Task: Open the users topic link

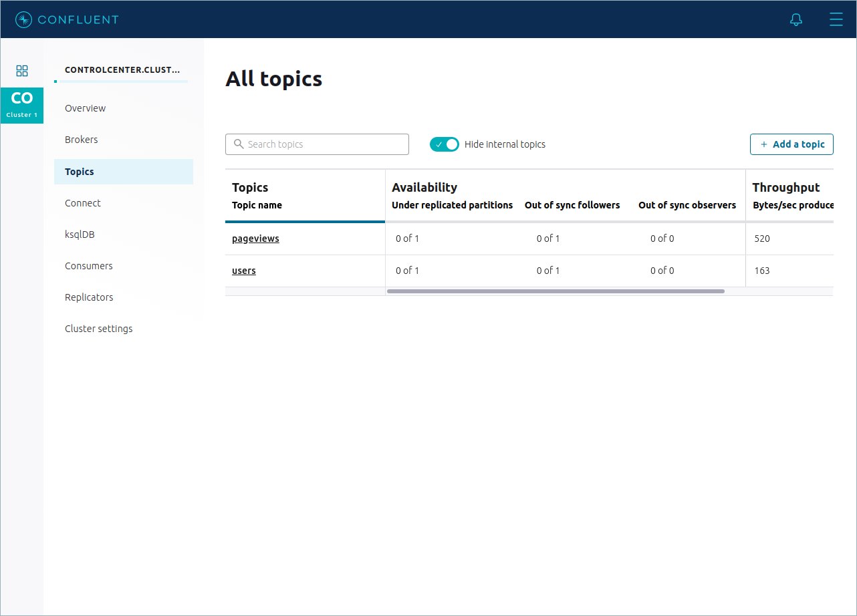Action: pyautogui.click(x=244, y=271)
